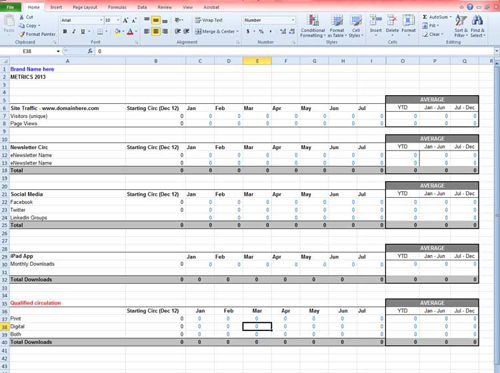Screen dimensions: 500x373
Task: Set Middle Align vertical alignment
Action: (x=156, y=20)
